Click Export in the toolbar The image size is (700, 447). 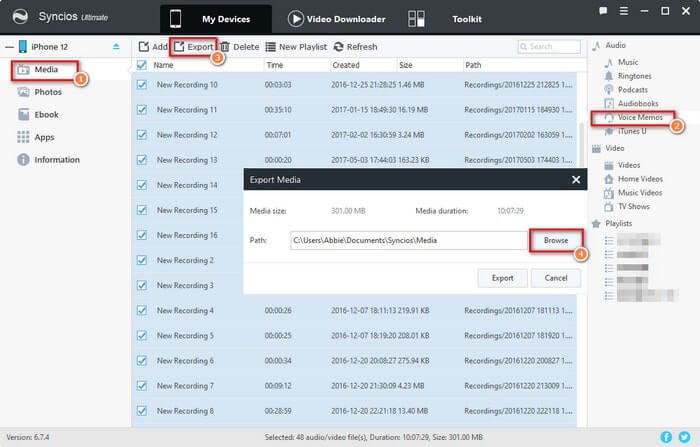pos(194,47)
